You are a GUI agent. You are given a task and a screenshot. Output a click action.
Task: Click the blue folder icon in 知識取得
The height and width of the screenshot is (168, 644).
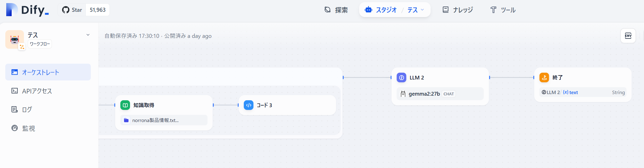point(126,120)
